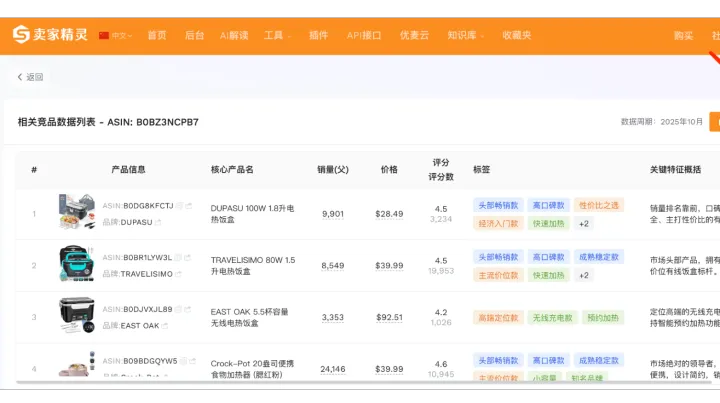Viewport: 720px width, 403px height.
Task: Click the sales value 9,901
Action: coord(333,214)
